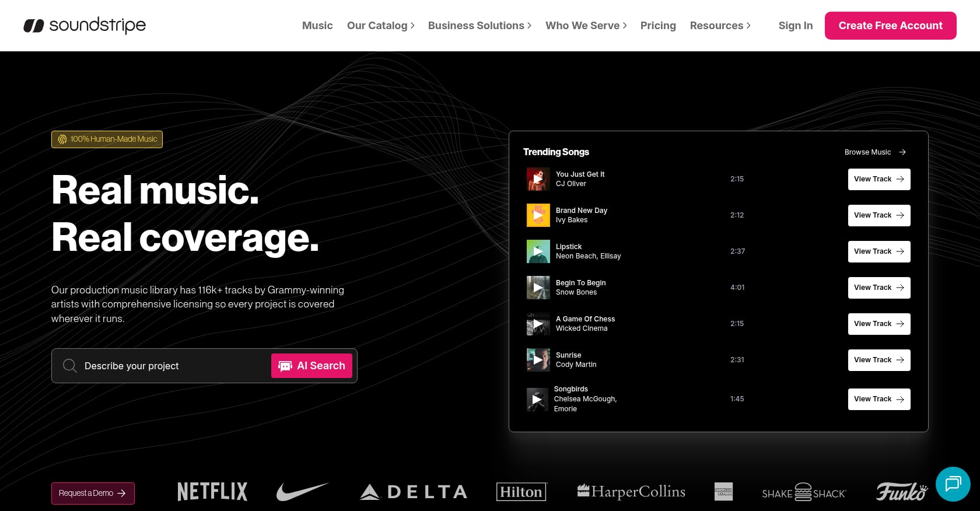
Task: Click Request a Demo button
Action: (x=93, y=494)
